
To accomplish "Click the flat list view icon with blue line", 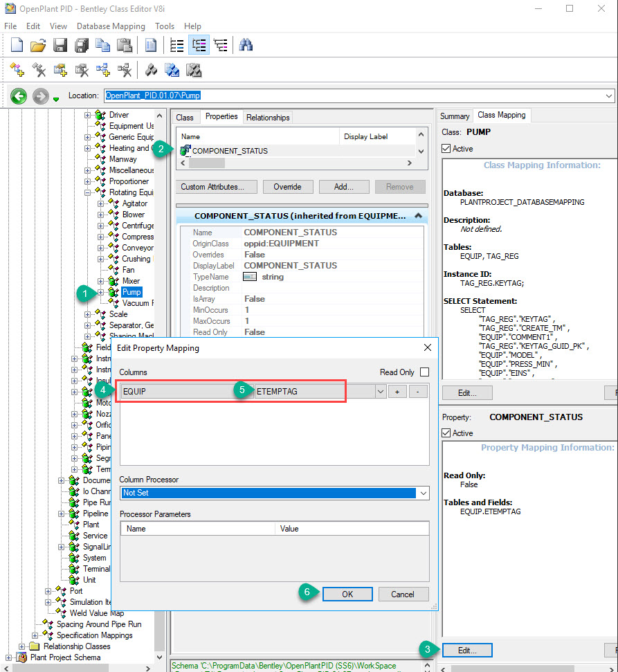I will pyautogui.click(x=176, y=45).
